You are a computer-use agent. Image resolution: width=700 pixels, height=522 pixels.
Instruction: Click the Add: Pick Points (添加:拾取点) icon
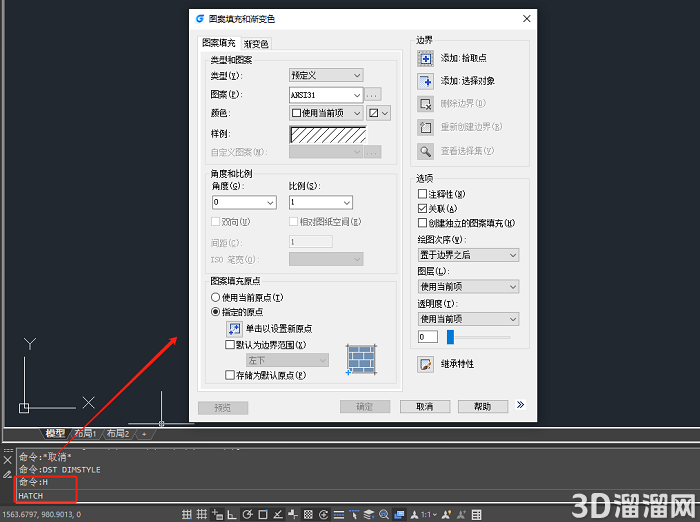tap(425, 58)
